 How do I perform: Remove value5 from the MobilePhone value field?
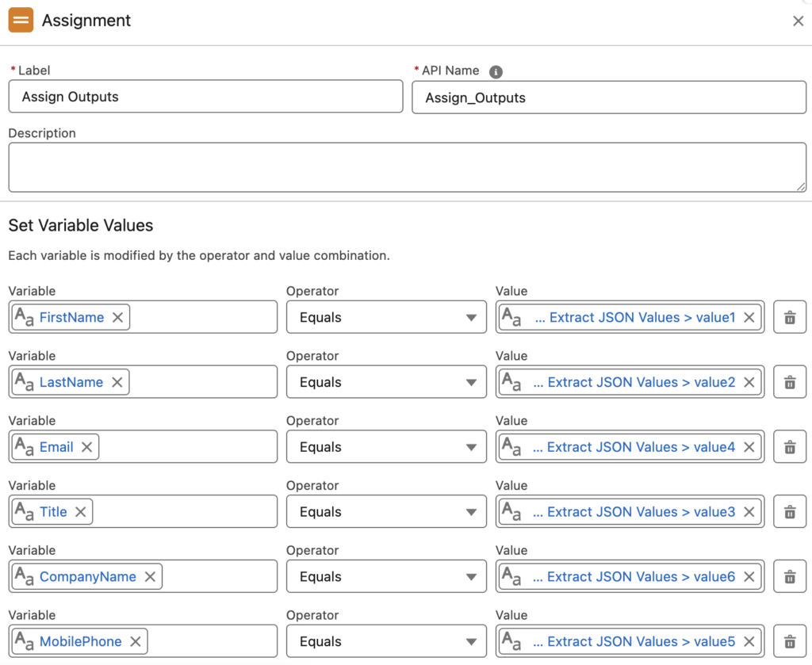coord(749,640)
